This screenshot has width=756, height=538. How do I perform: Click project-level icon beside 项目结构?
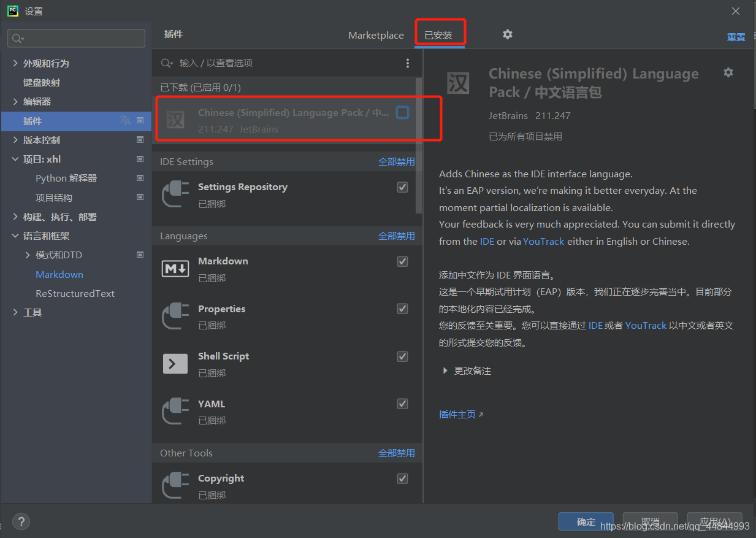tap(140, 198)
